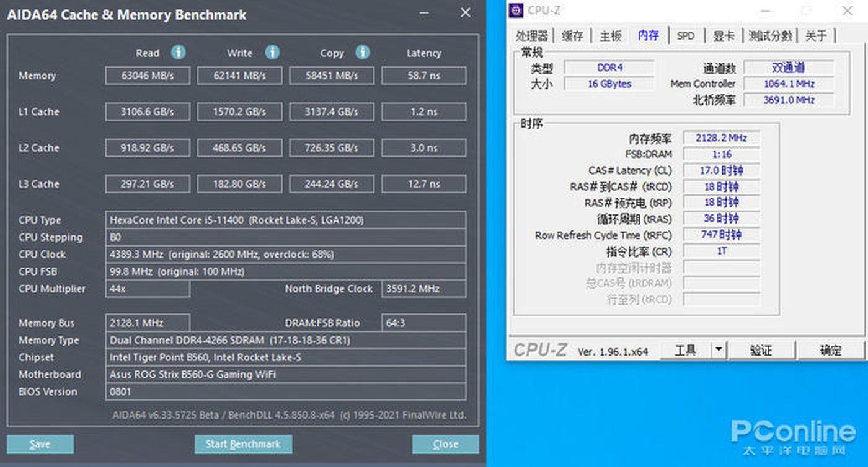Click the CPU FSB field 99.8 MHz
Image resolution: width=868 pixels, height=467 pixels.
[x=286, y=272]
